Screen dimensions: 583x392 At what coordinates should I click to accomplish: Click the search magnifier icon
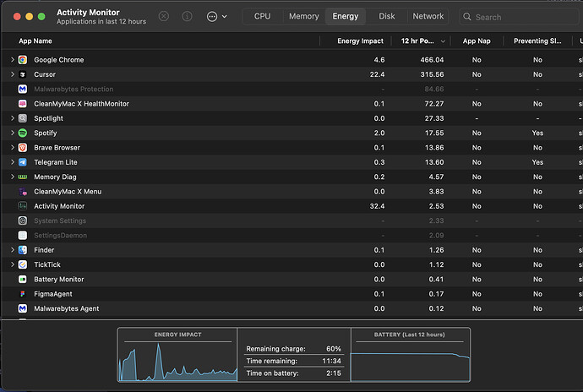point(467,17)
